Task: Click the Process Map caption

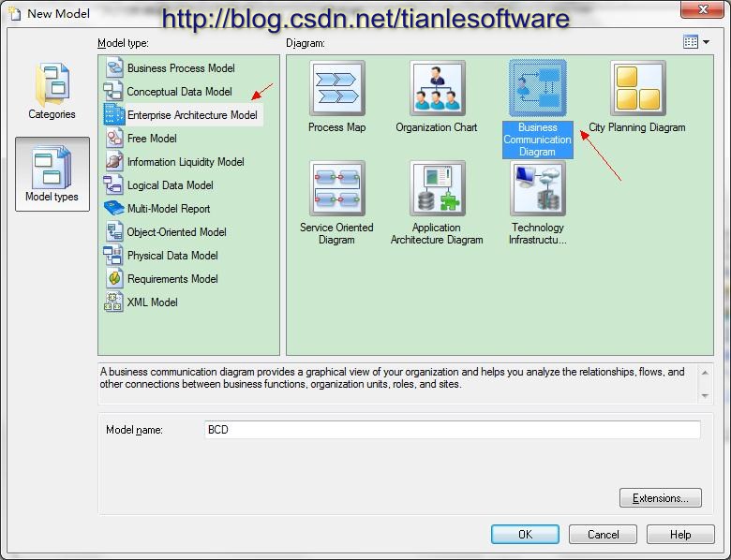Action: pyautogui.click(x=337, y=127)
